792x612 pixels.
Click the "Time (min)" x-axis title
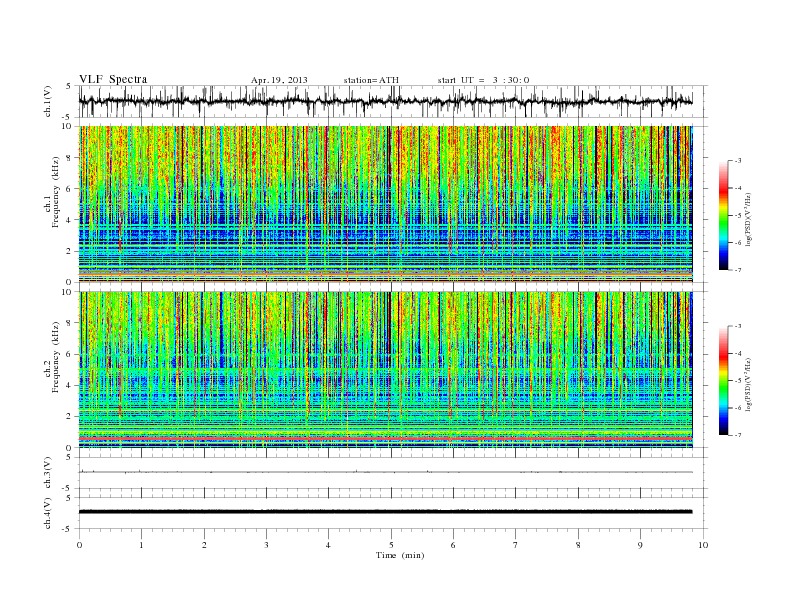400,555
